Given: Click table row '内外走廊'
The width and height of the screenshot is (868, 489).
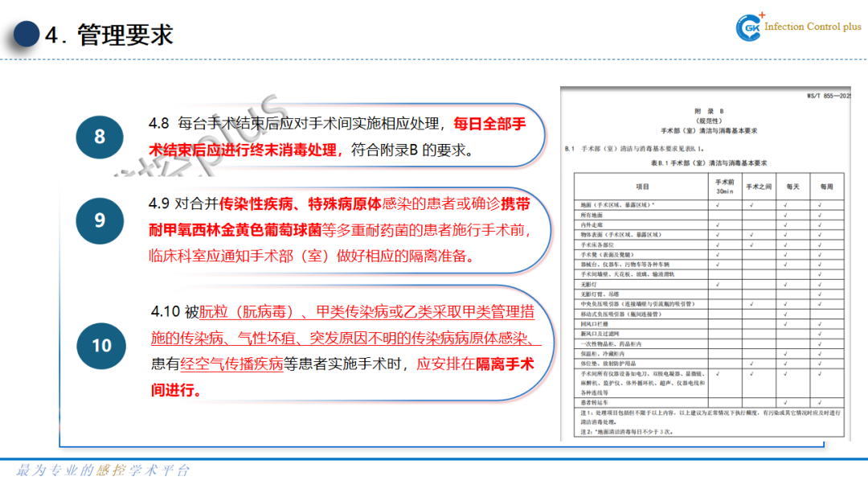Looking at the screenshot, I should point(709,225).
